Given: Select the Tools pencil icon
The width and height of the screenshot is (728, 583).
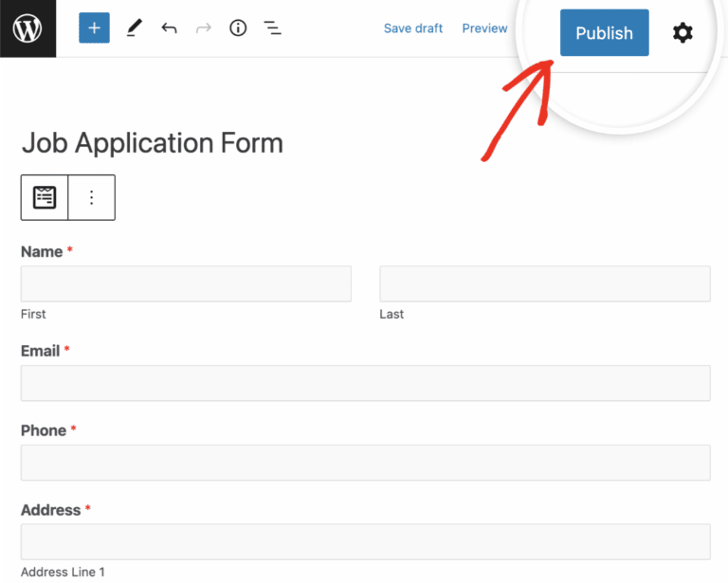Looking at the screenshot, I should pos(133,28).
